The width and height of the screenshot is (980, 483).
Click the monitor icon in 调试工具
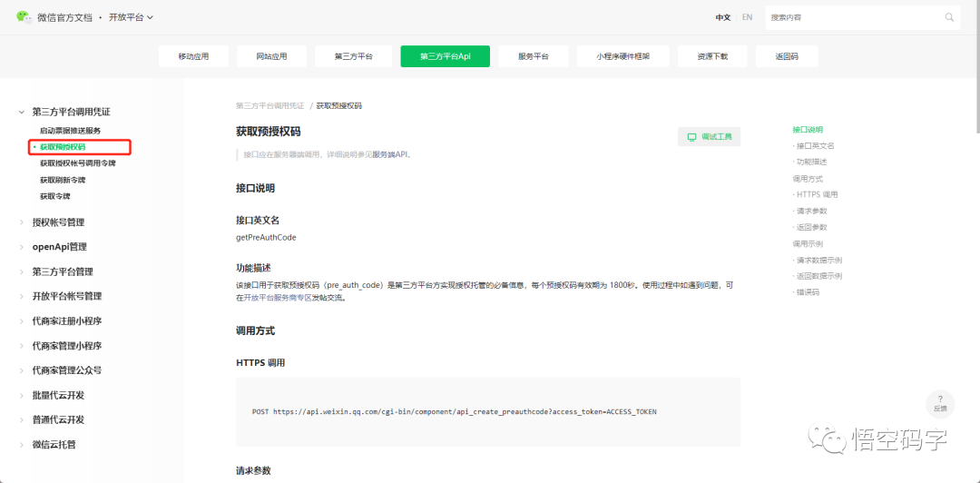coord(691,137)
